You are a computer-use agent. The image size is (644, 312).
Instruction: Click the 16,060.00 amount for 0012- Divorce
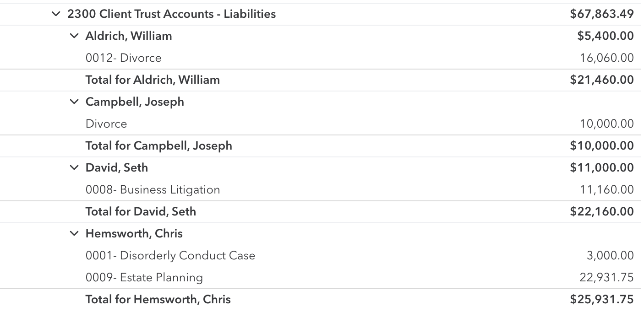(x=606, y=58)
